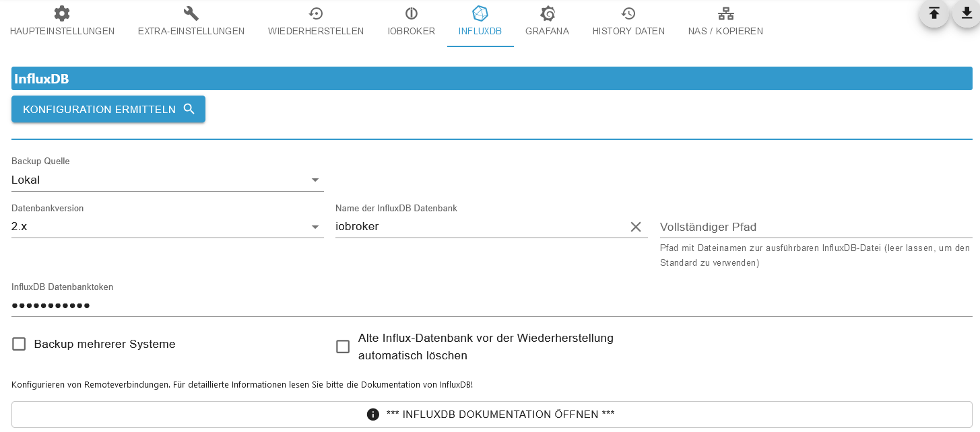980x432 pixels.
Task: Click the hint text starting 'Pfad mit Dateinamen'
Action: click(x=815, y=255)
